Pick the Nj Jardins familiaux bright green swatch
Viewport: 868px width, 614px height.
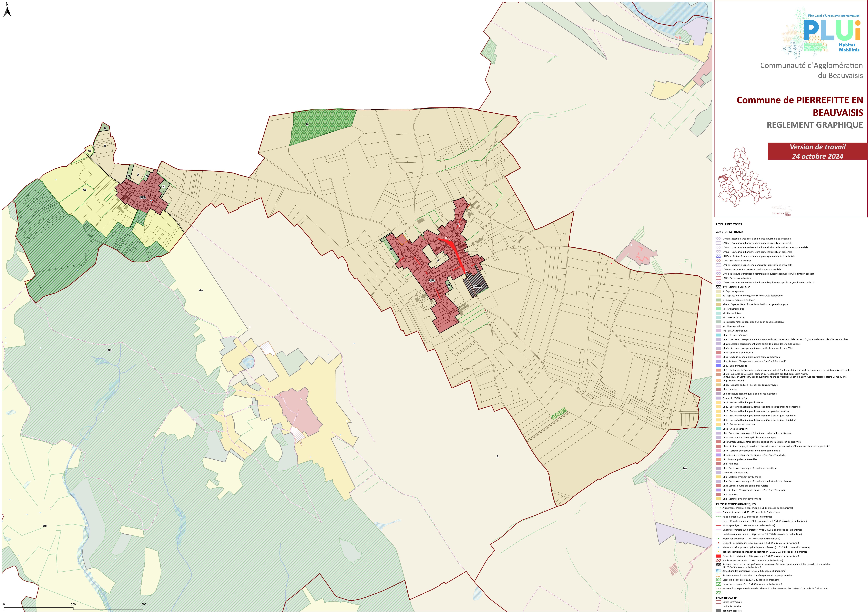pos(718,309)
